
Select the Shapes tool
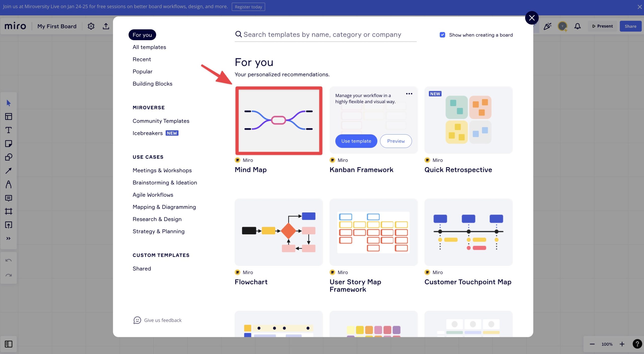[x=9, y=157]
